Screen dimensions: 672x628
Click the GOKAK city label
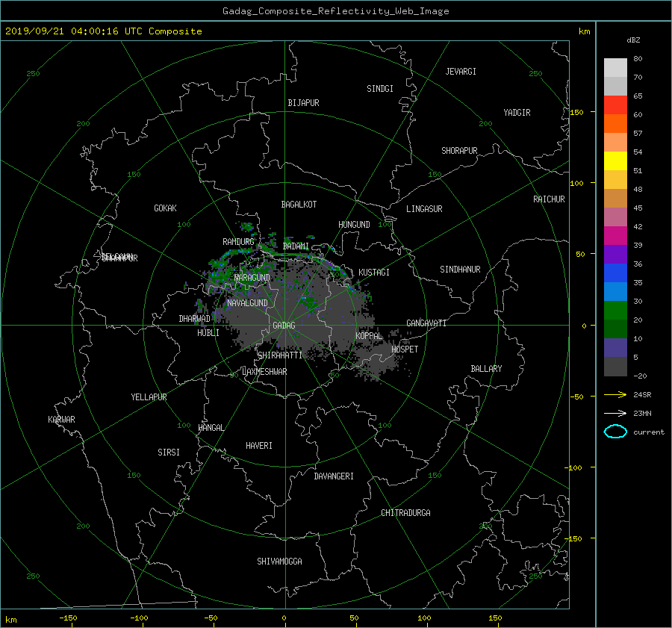(x=165, y=208)
